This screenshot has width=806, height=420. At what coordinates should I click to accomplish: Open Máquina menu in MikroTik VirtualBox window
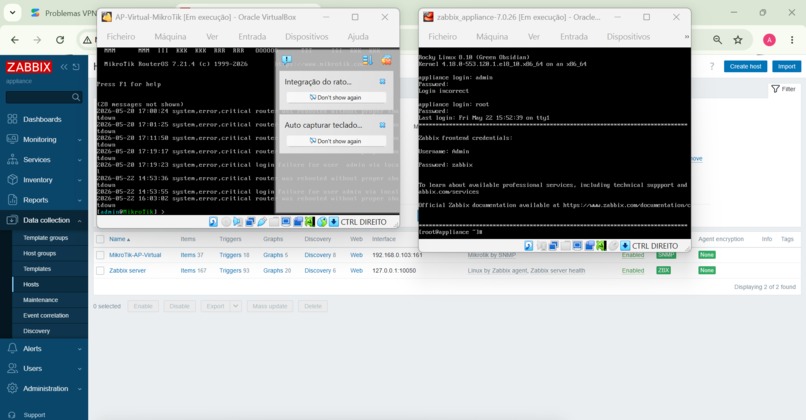[170, 36]
